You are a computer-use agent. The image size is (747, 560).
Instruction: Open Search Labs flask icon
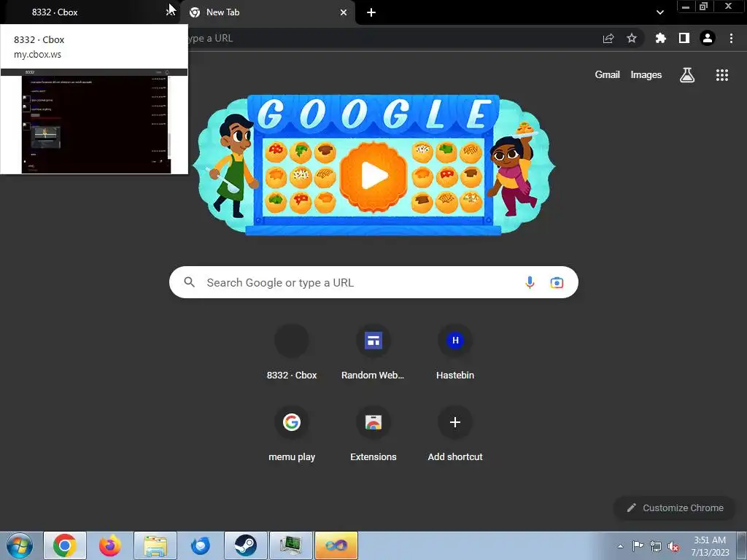click(687, 75)
